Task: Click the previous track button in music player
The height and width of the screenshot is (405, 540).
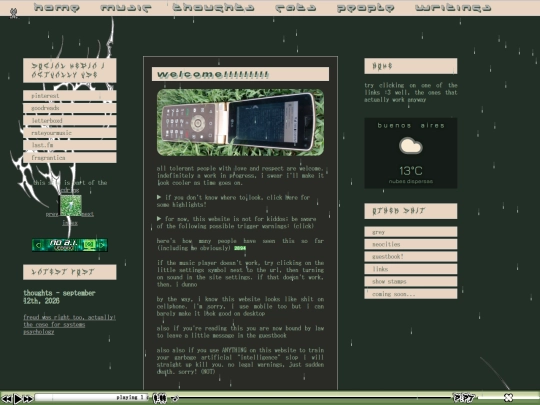Action: [x=6, y=399]
